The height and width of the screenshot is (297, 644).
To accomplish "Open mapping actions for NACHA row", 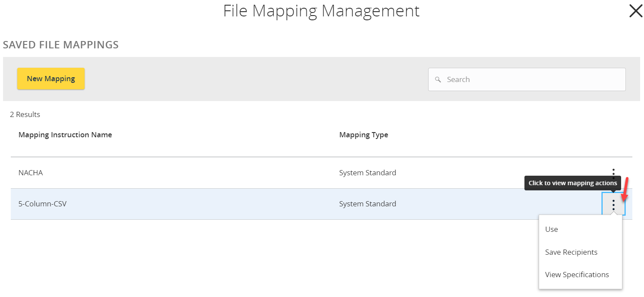I will 613,173.
